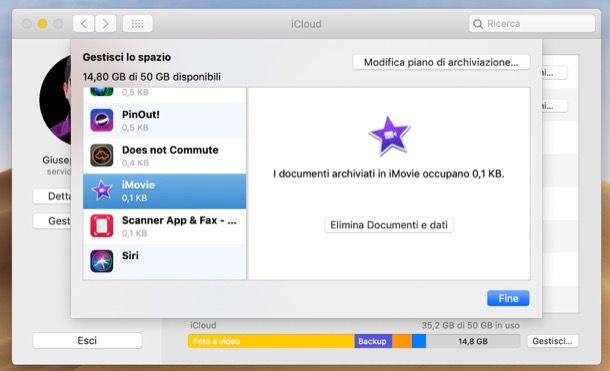
Task: Click Elimina Documenti e dati
Action: (389, 225)
